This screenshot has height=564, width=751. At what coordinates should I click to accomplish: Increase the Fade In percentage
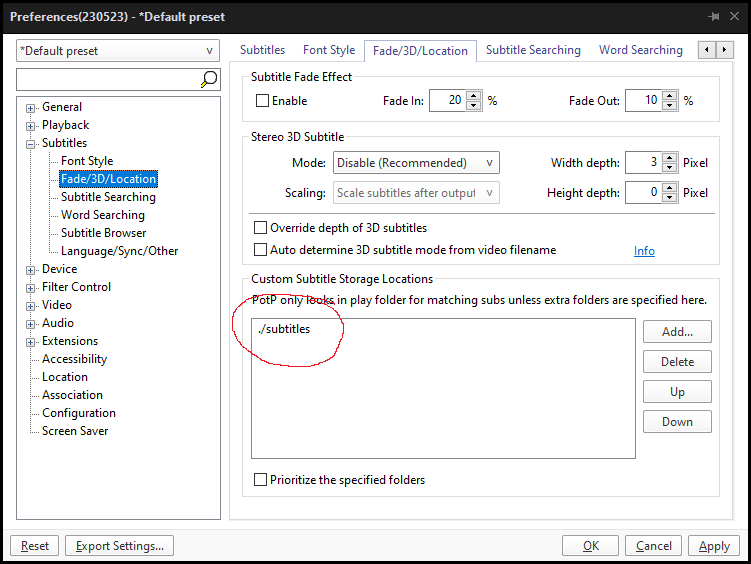click(x=474, y=95)
